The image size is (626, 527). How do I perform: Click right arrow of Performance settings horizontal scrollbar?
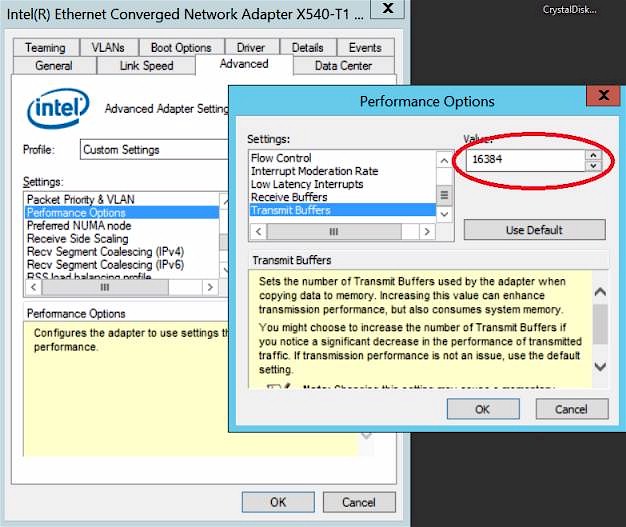[427, 232]
